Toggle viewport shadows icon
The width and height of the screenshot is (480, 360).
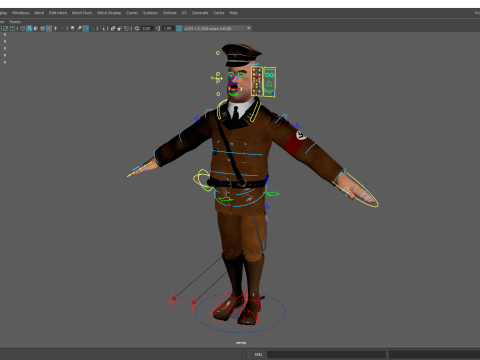(x=62, y=28)
